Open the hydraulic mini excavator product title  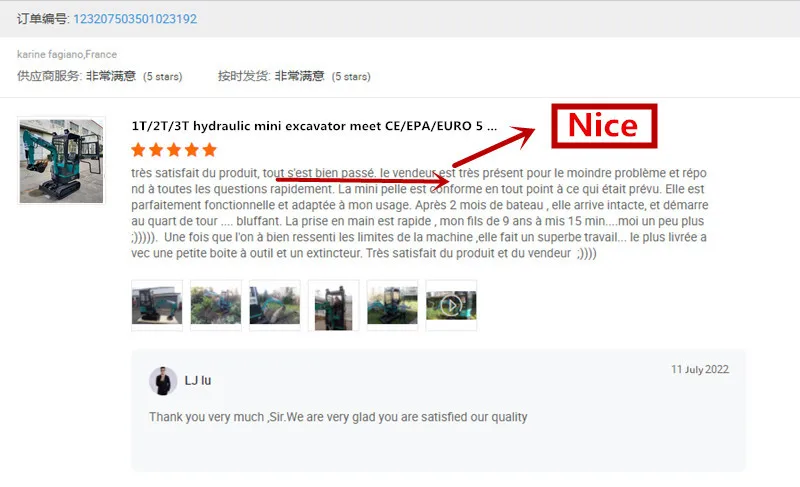tap(314, 126)
